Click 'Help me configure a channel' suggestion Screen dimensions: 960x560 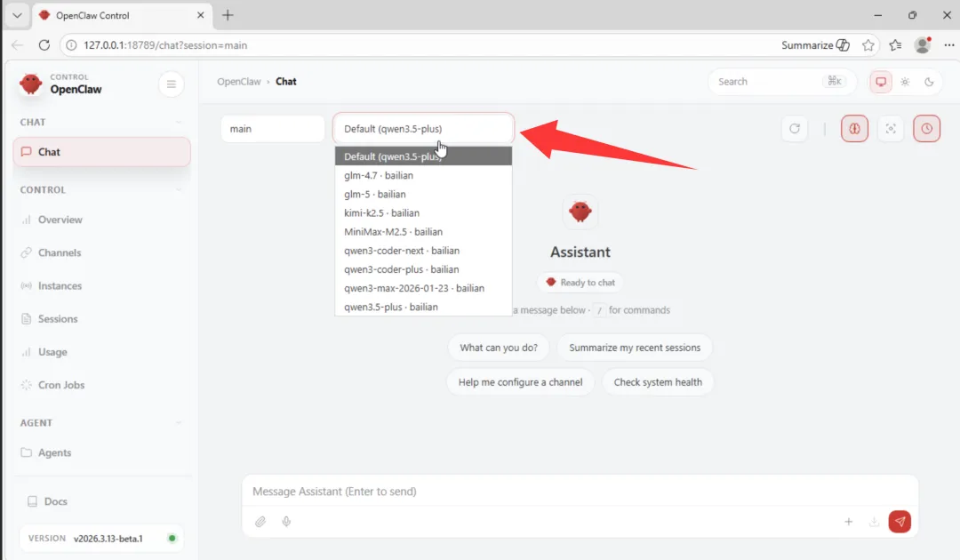pos(520,382)
